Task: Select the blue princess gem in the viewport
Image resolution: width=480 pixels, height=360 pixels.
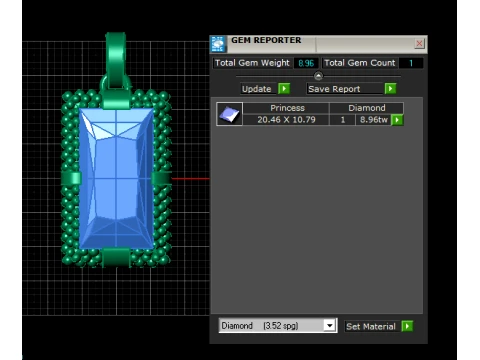Action: coord(116,178)
